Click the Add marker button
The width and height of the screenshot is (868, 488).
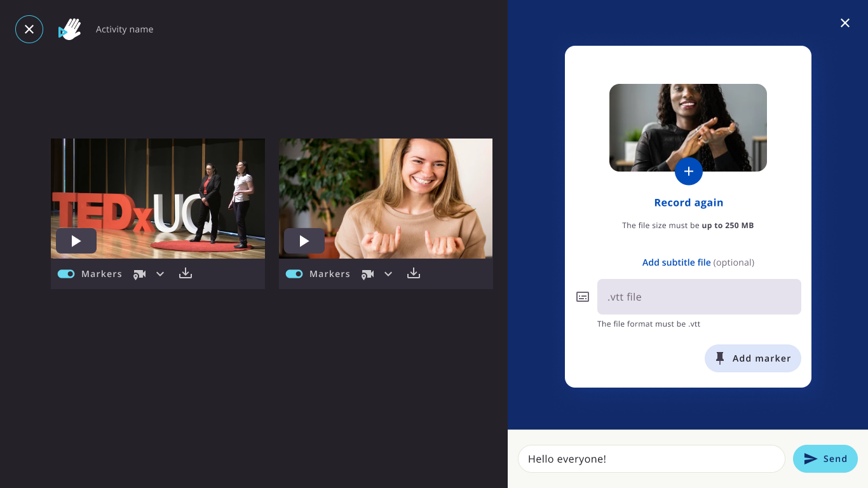click(752, 358)
